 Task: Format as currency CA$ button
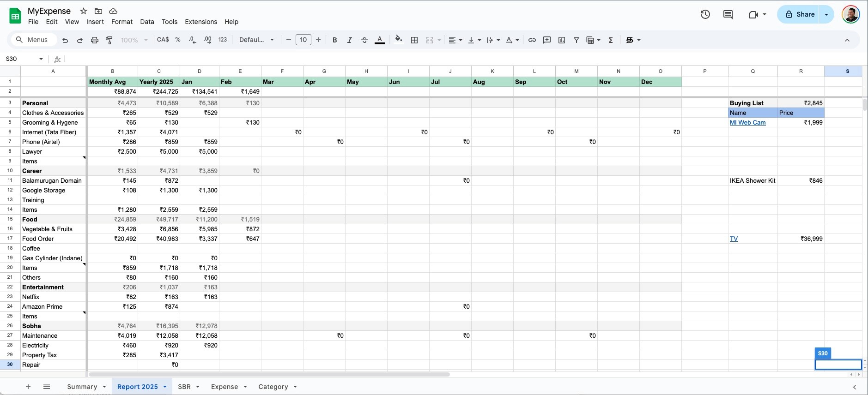(163, 40)
